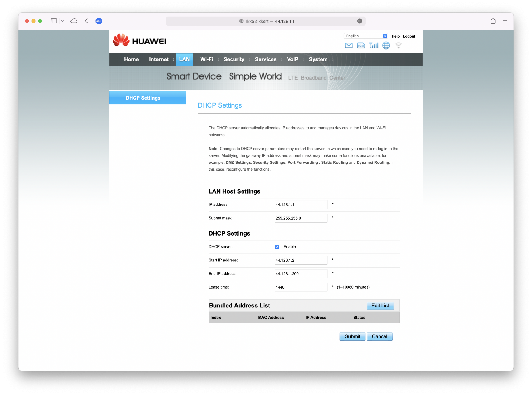Toggle the Safari sidebar icon

(x=54, y=21)
